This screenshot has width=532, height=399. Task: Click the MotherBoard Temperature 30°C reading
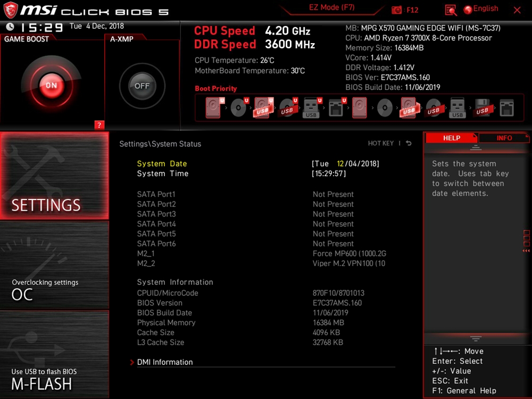tap(250, 71)
